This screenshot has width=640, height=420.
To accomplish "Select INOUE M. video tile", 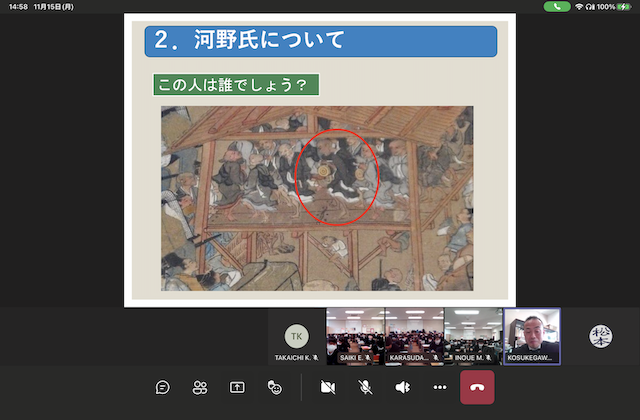I will [473, 336].
